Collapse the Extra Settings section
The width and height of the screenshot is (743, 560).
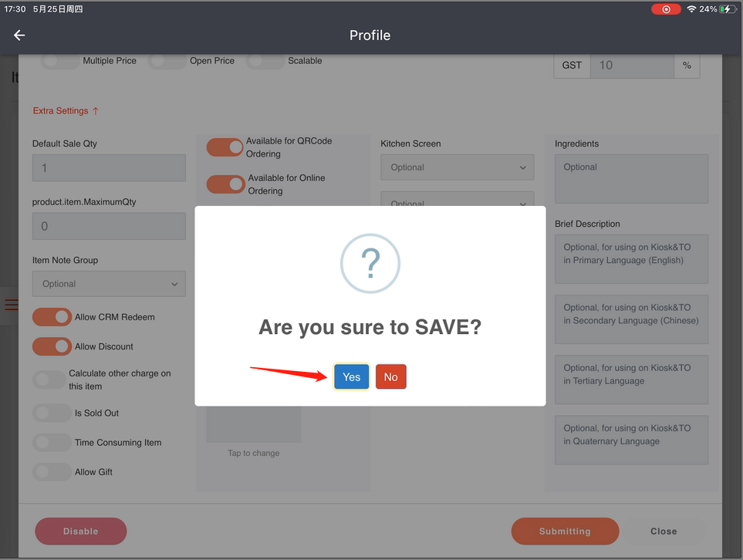[66, 111]
